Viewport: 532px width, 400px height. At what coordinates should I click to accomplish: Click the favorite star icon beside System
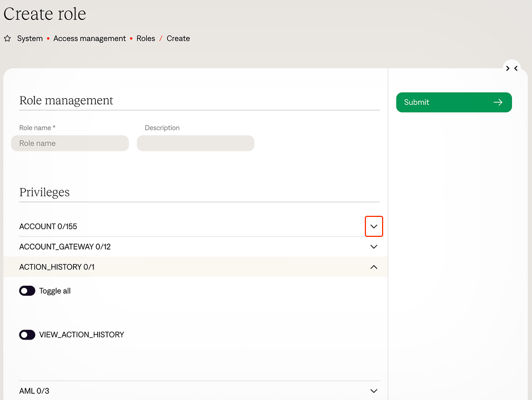coord(7,39)
